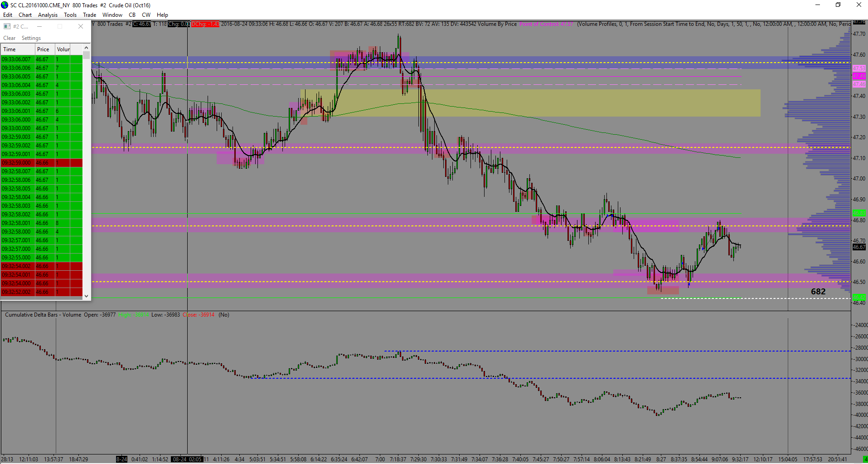
Task: Open the Trade menu
Action: click(90, 15)
